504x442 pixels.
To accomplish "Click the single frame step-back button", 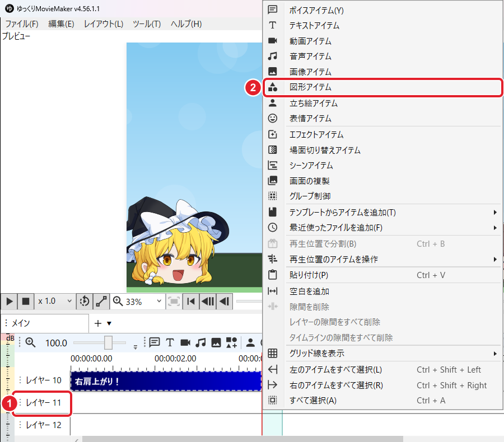I will point(225,302).
